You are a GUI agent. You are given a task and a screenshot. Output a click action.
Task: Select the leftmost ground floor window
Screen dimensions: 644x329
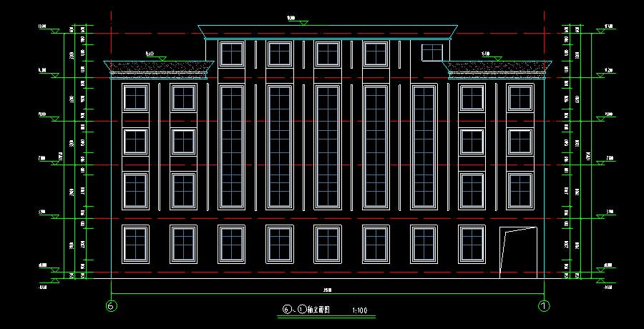tap(135, 243)
